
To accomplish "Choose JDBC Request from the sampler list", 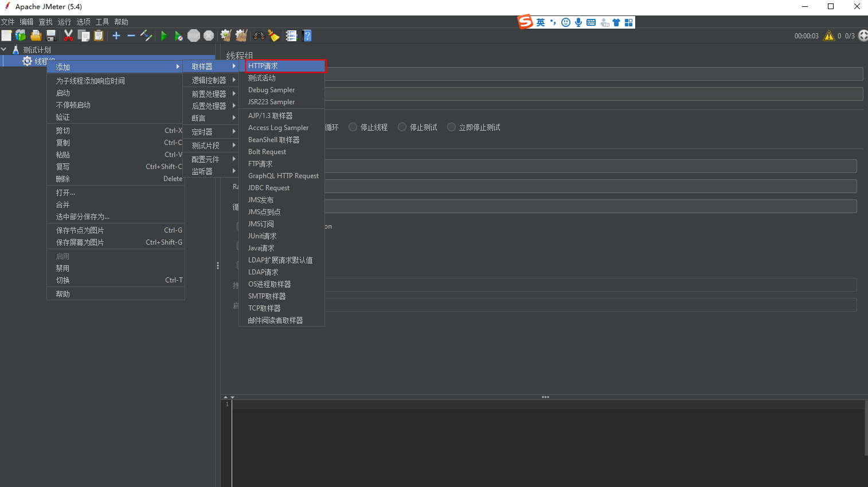I will pos(281,188).
